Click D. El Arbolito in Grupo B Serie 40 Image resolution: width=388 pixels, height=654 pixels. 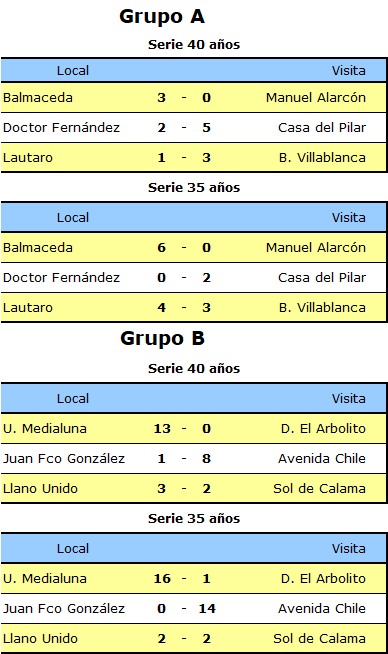(x=323, y=429)
